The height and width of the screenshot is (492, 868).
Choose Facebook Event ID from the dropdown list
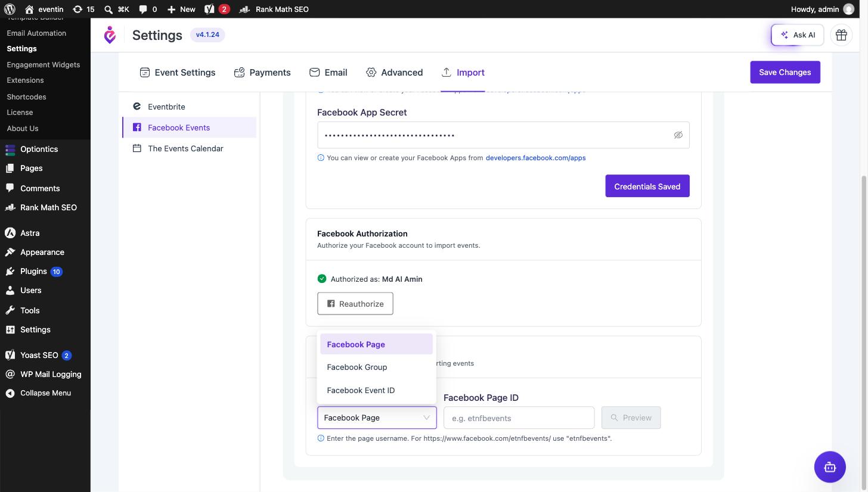[376, 390]
